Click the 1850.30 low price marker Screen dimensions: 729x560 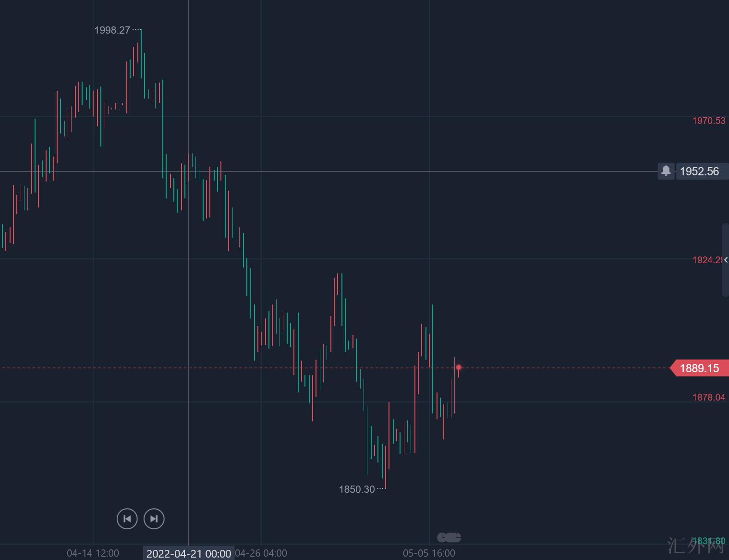coord(357,489)
